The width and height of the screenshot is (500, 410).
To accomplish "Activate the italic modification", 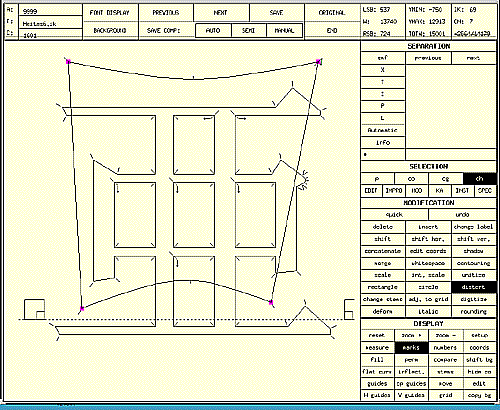I will 428,311.
